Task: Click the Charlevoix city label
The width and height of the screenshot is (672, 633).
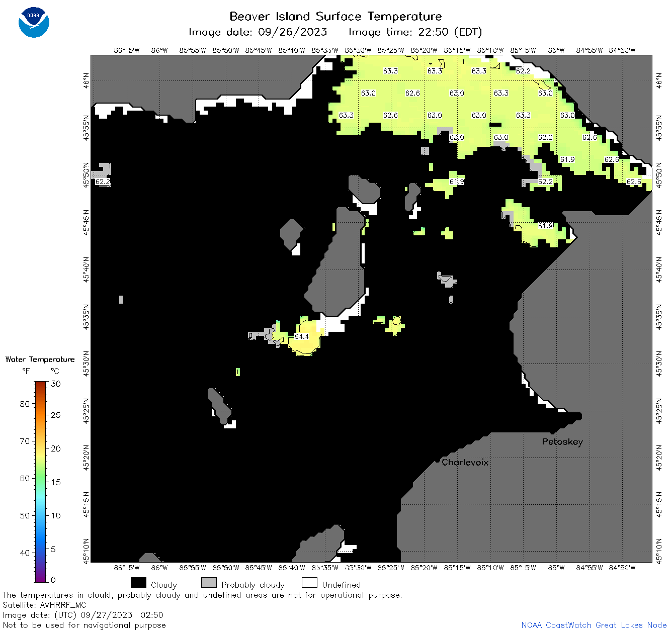Action: click(x=465, y=462)
